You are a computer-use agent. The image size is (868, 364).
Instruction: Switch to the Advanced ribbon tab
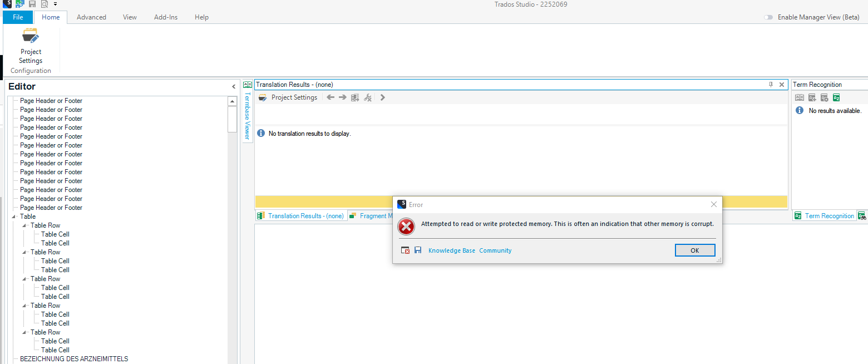(91, 17)
